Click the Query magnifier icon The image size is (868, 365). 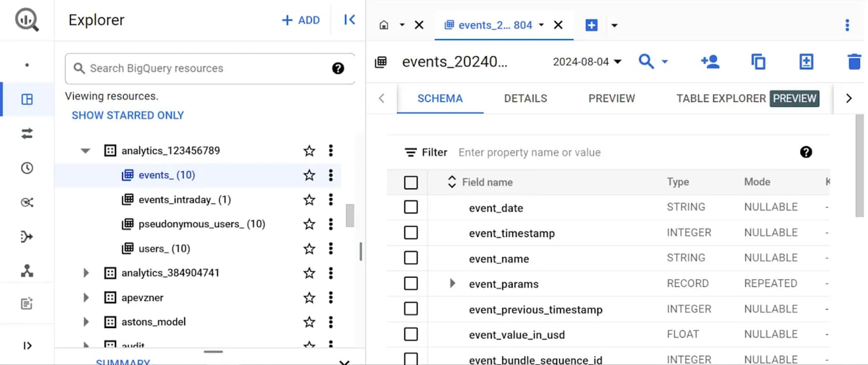pyautogui.click(x=646, y=62)
